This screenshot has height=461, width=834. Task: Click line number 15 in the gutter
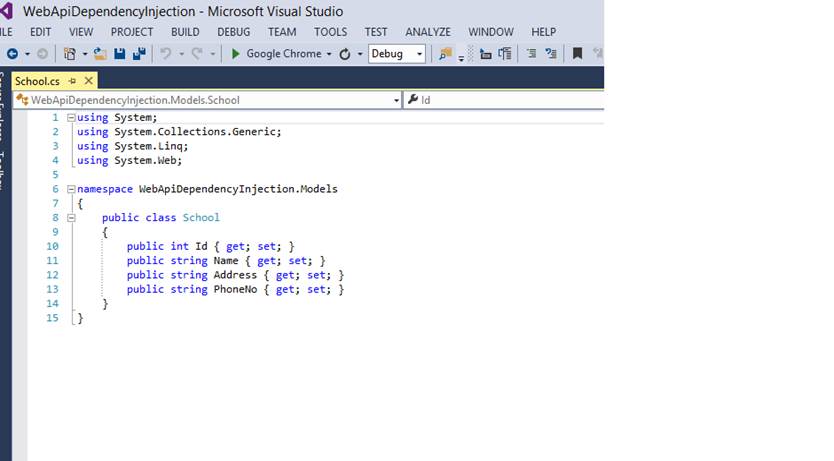[52, 318]
